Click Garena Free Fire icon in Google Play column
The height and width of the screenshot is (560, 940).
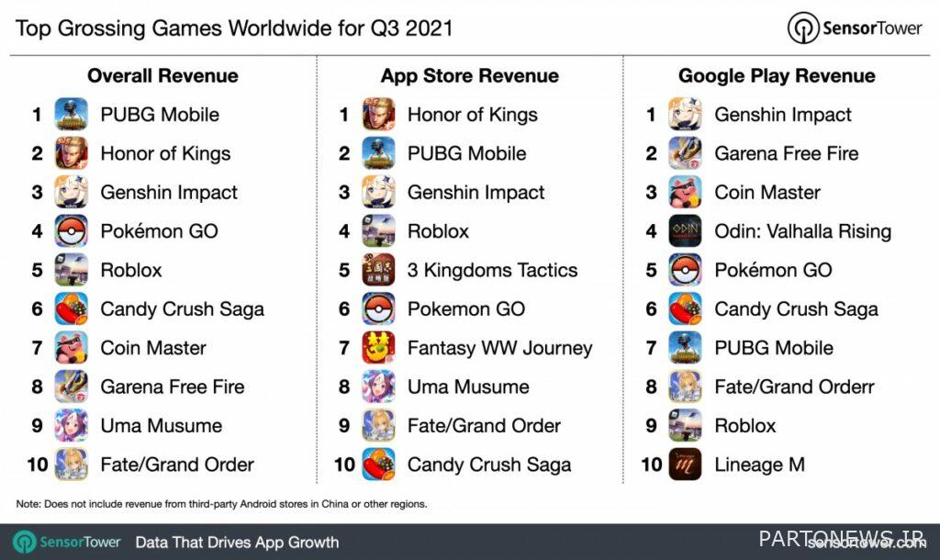point(685,153)
